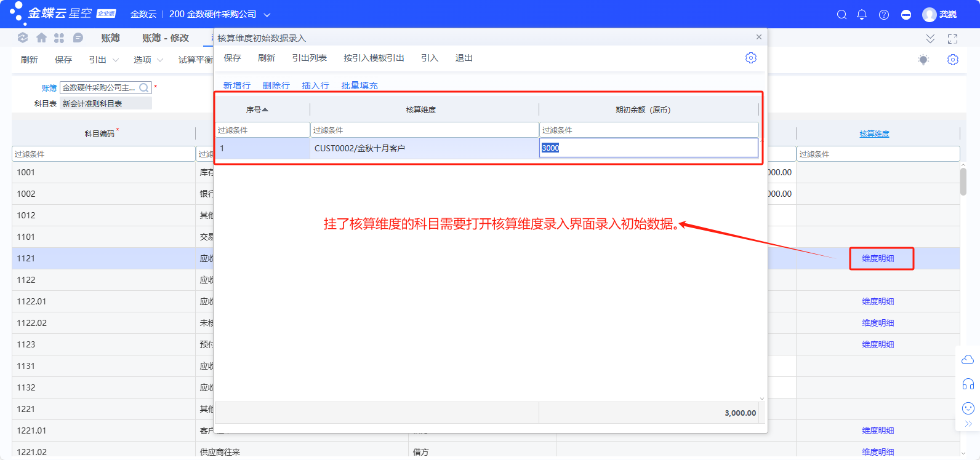This screenshot has width=980, height=460.
Task: Expand the organization dropdown arrow
Action: click(267, 15)
